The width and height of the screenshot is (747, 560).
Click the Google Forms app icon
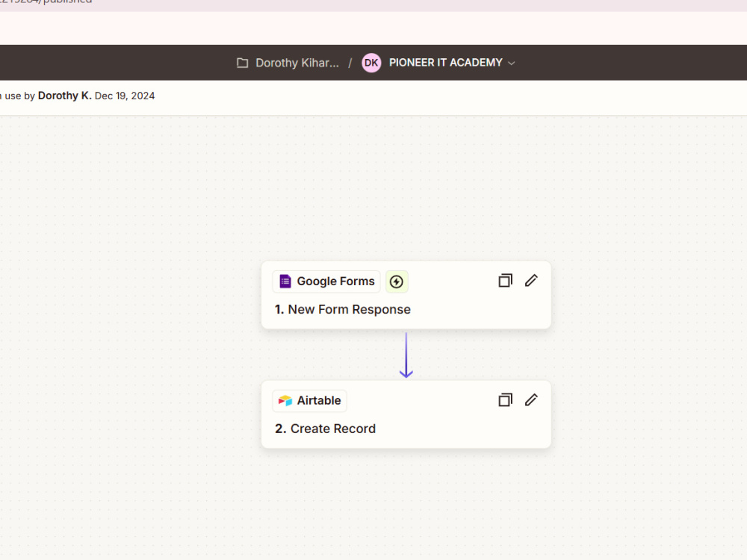285,281
